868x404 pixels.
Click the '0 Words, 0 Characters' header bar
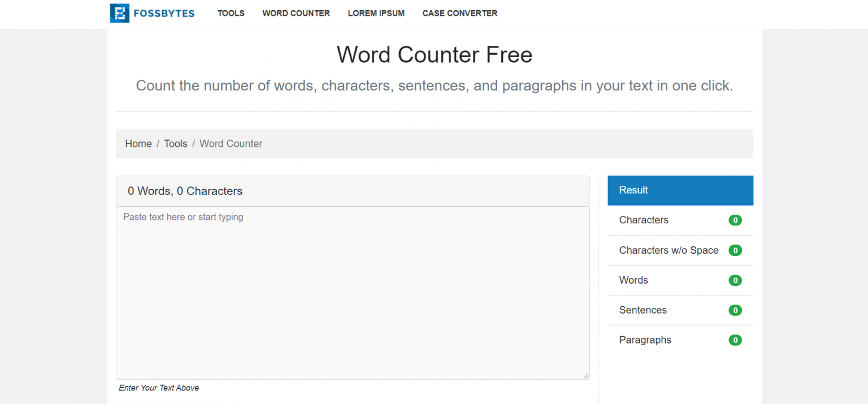[x=353, y=191]
